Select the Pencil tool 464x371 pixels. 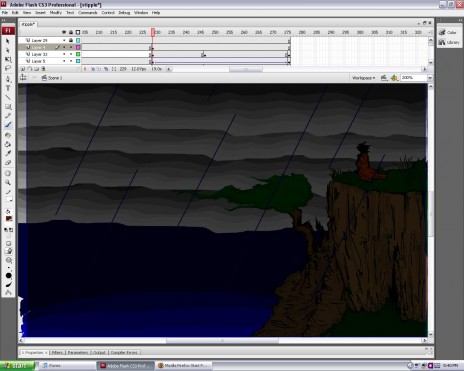8,116
